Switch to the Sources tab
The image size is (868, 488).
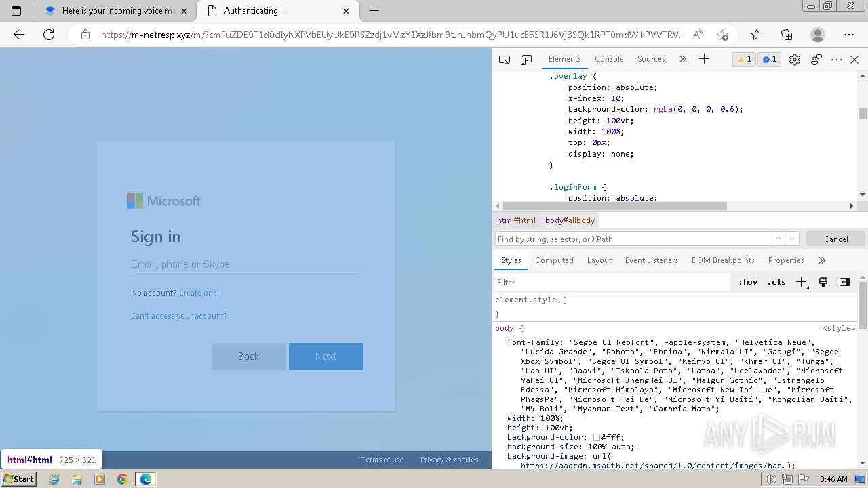(651, 59)
